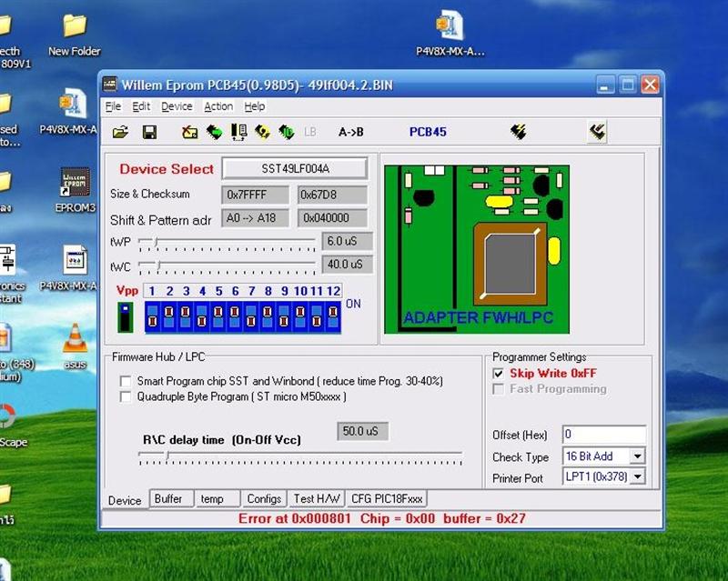Click the chip with lightning icon right of PCB45

pos(518,132)
